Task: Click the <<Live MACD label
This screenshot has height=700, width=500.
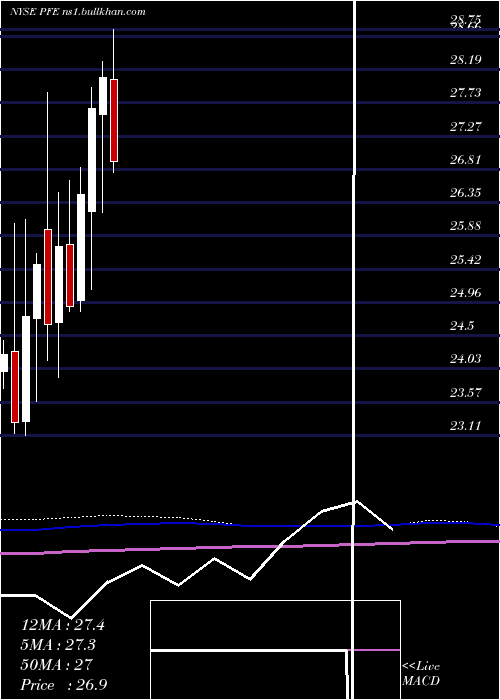Action: coord(421,674)
